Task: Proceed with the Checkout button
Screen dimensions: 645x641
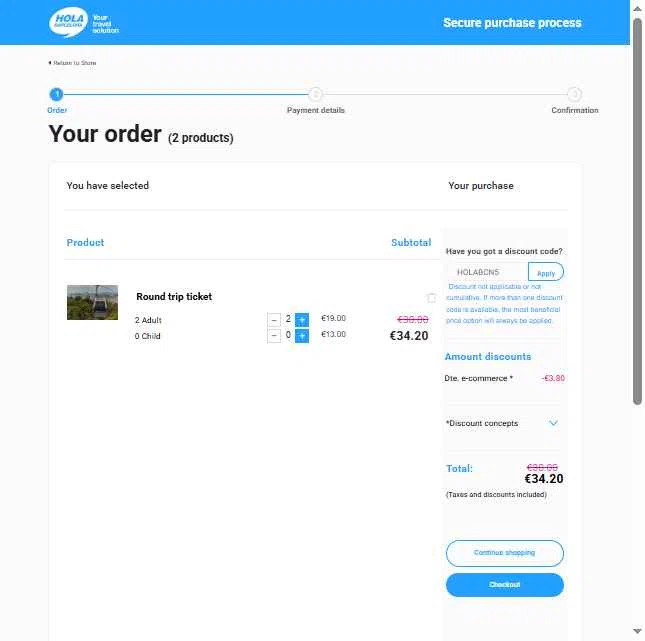Action: [505, 585]
